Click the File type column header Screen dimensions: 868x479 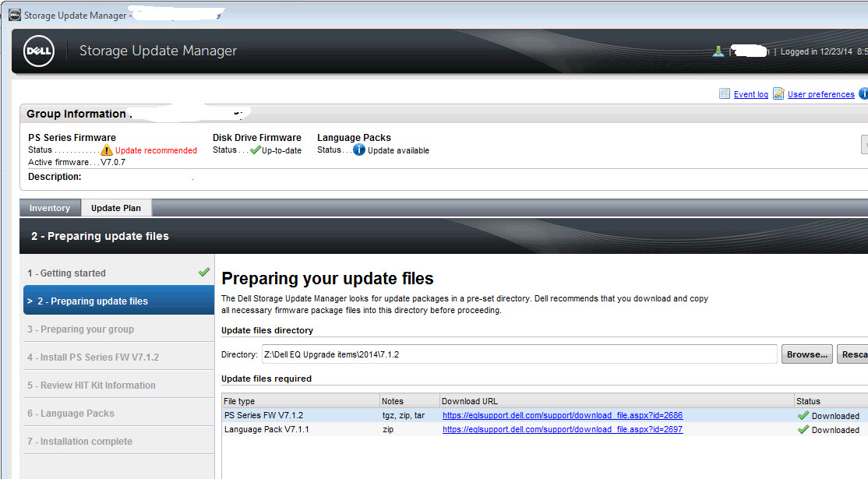(301, 401)
